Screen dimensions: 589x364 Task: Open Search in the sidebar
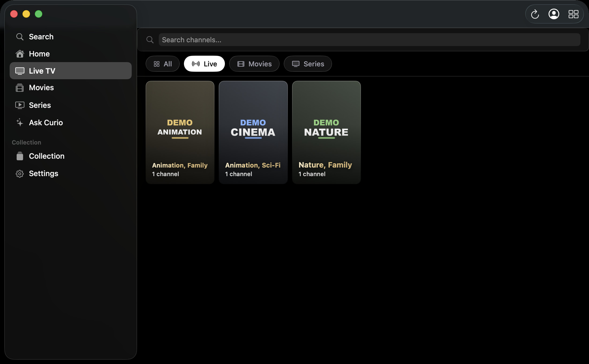(71, 37)
